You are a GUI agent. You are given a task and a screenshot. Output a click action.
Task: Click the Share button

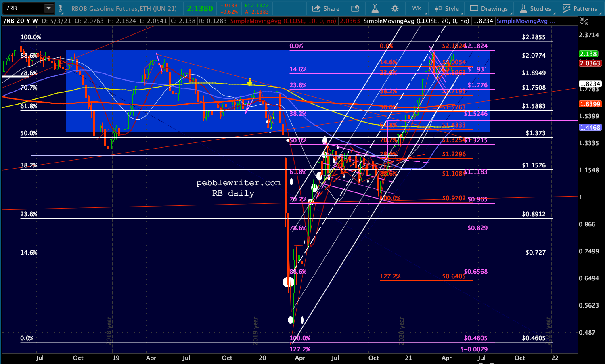(326, 8)
